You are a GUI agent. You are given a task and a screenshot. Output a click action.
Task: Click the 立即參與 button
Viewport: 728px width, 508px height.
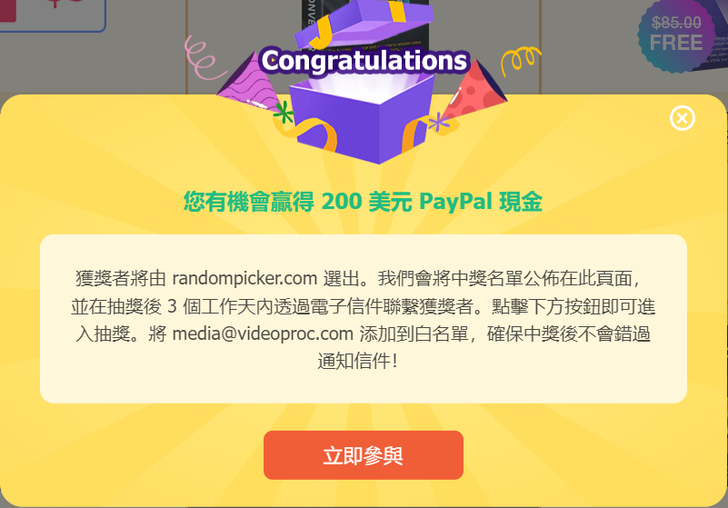pyautogui.click(x=363, y=455)
